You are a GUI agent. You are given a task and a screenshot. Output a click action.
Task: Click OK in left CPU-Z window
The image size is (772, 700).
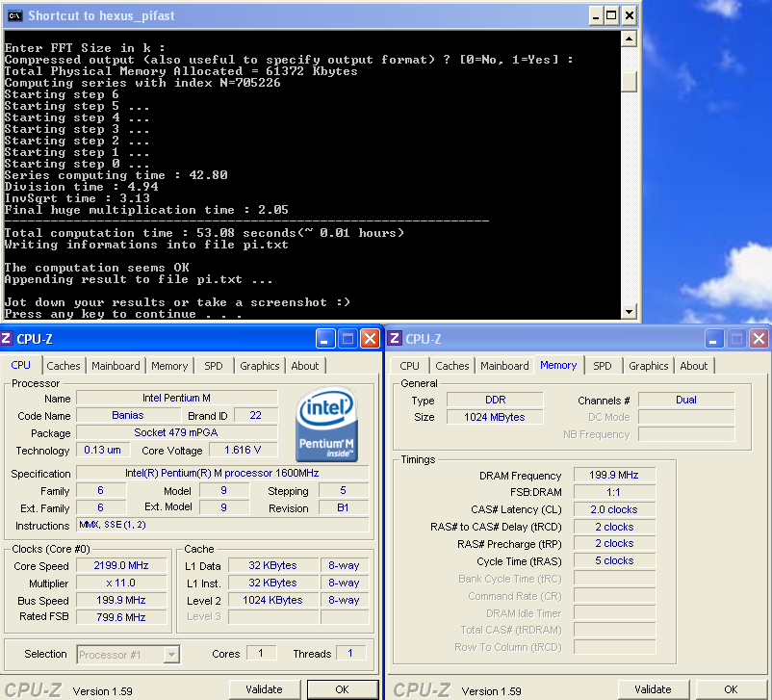(x=342, y=689)
